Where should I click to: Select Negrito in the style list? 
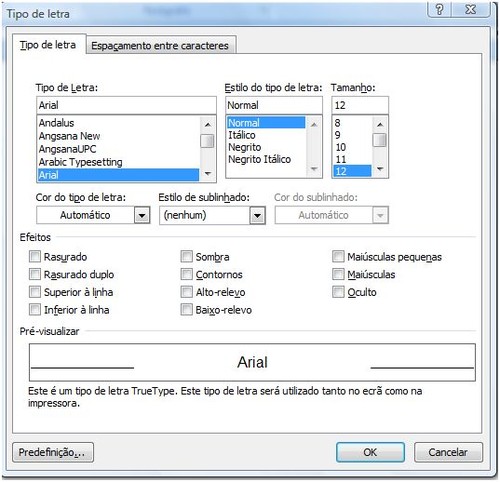(266, 147)
